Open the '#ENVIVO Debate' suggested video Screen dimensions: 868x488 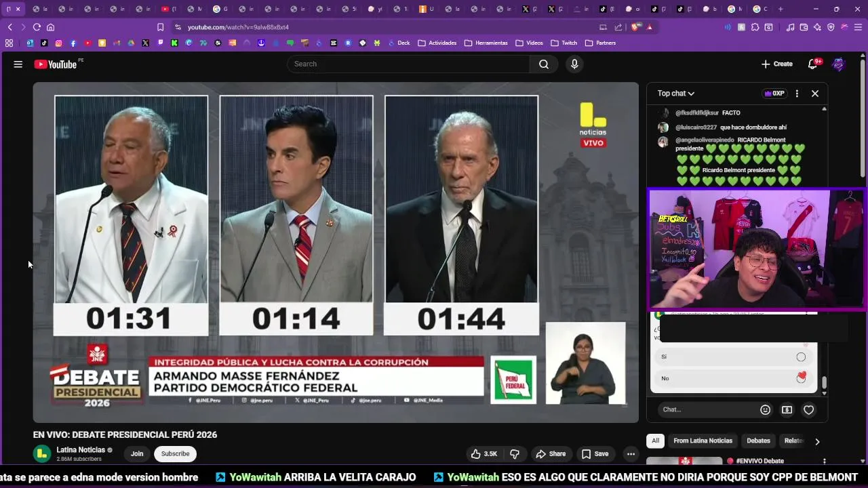(x=759, y=461)
